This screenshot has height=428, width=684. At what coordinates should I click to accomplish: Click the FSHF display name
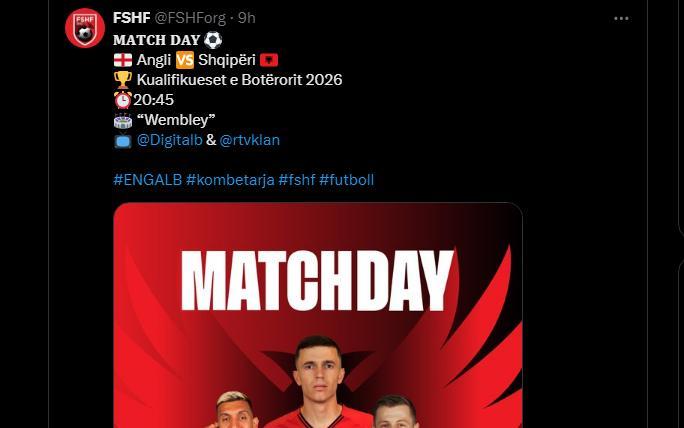click(131, 18)
